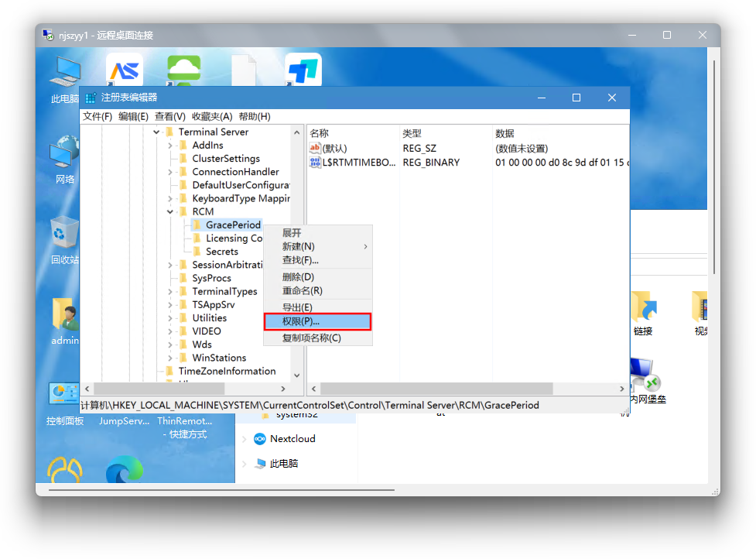Choose 导出(E) from the context menu

(x=297, y=307)
